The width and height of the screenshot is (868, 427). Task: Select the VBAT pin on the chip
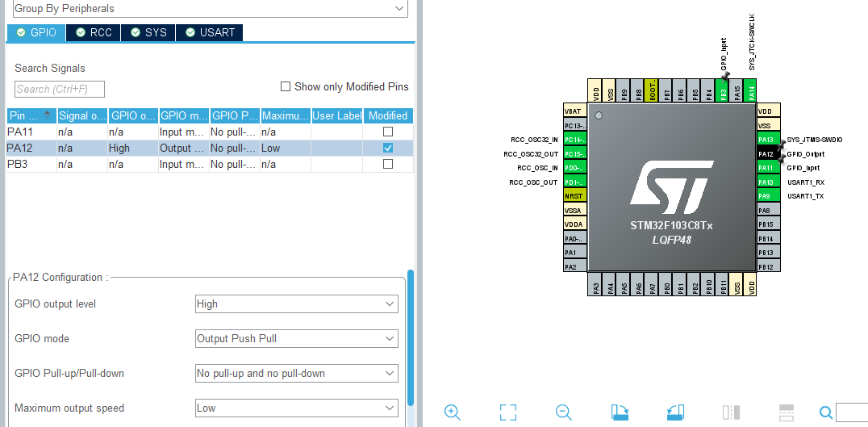click(574, 111)
